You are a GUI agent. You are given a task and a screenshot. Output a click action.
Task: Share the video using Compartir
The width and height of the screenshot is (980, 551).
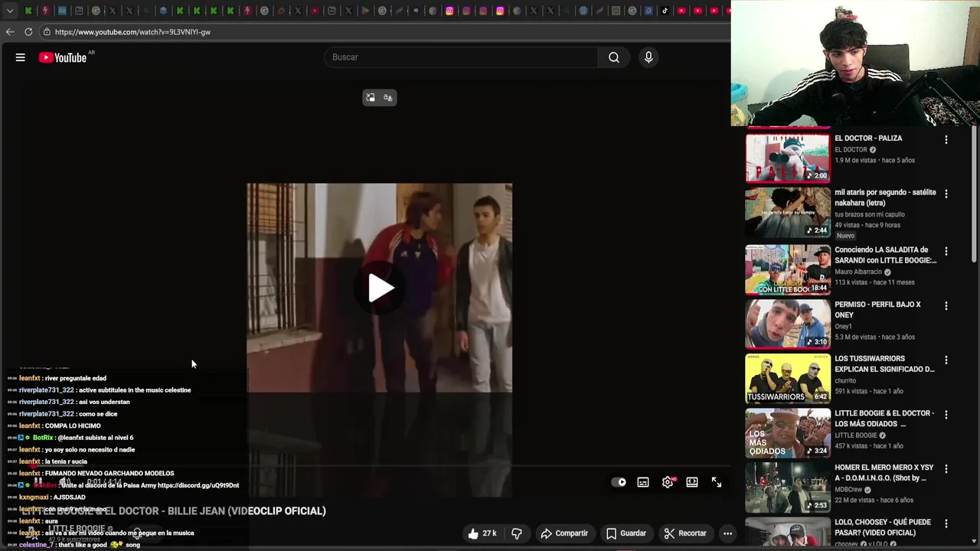tap(565, 533)
